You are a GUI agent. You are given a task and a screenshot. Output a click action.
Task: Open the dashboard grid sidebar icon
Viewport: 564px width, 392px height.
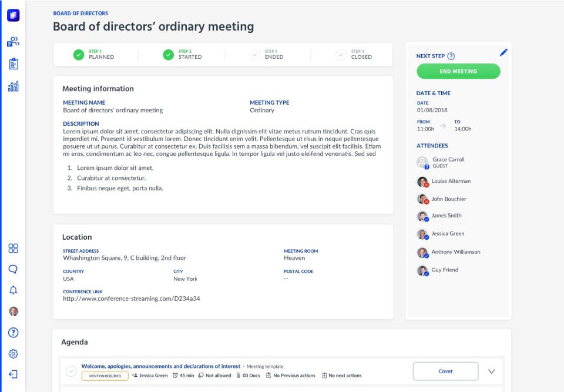coord(13,248)
